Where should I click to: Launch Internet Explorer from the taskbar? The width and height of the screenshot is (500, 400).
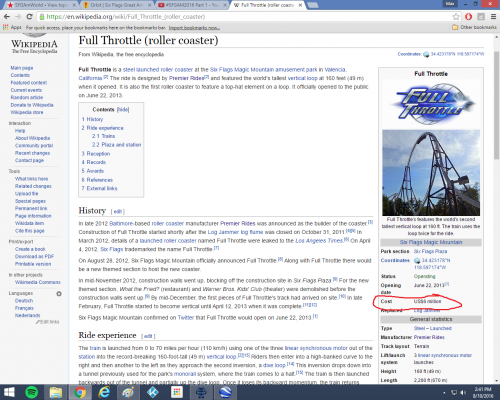pyautogui.click(x=104, y=392)
